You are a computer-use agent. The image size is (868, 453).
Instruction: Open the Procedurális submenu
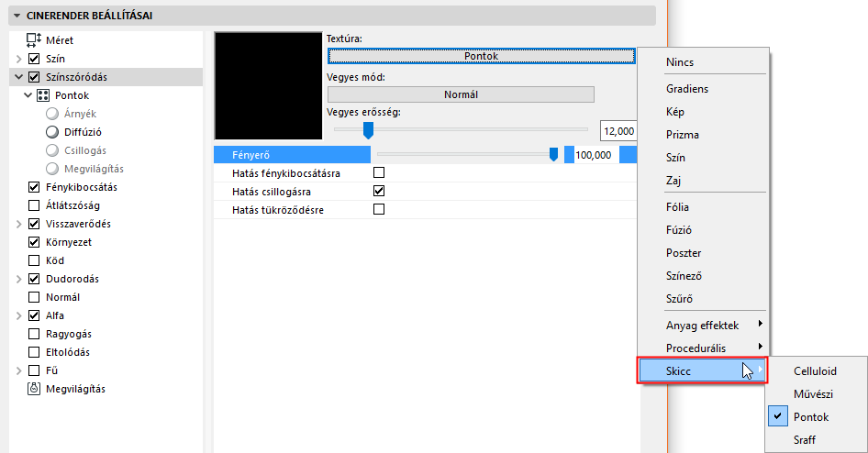pos(703,348)
